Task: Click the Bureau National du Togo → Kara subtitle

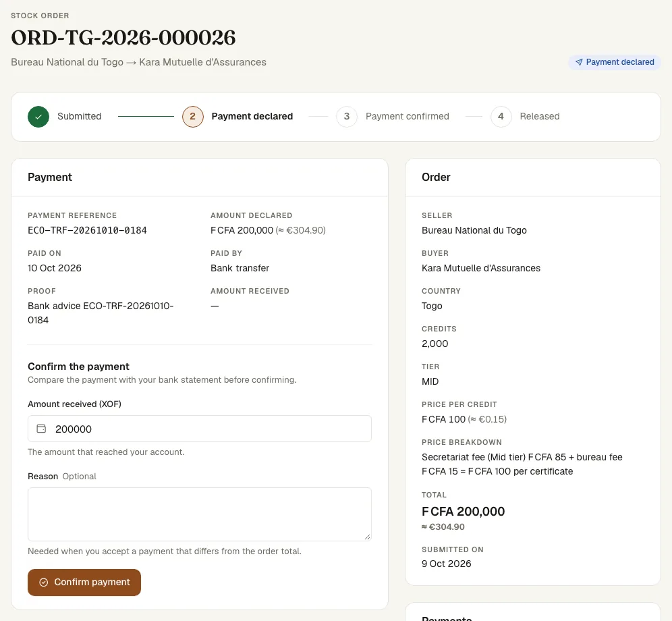Action: coord(138,62)
